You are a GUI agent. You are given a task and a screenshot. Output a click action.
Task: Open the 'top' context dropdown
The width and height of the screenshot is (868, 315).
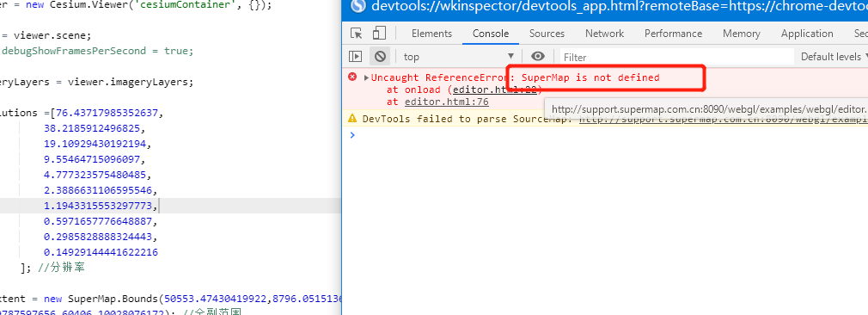point(459,57)
